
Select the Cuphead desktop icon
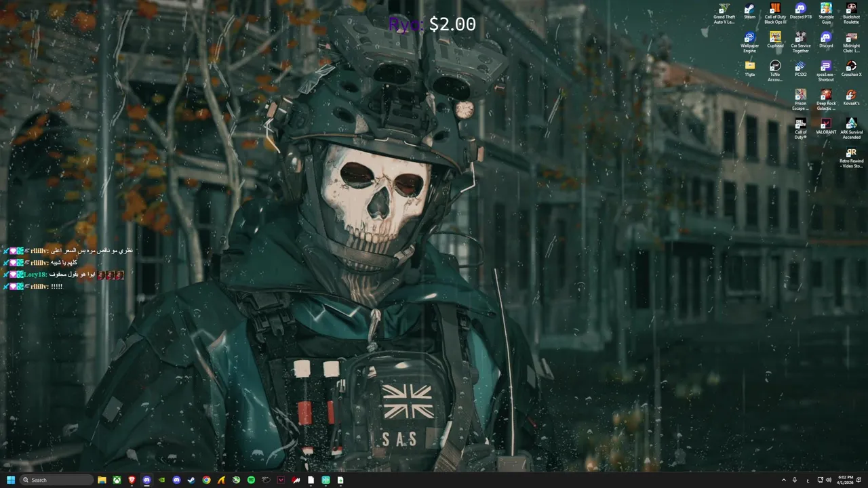pos(775,40)
